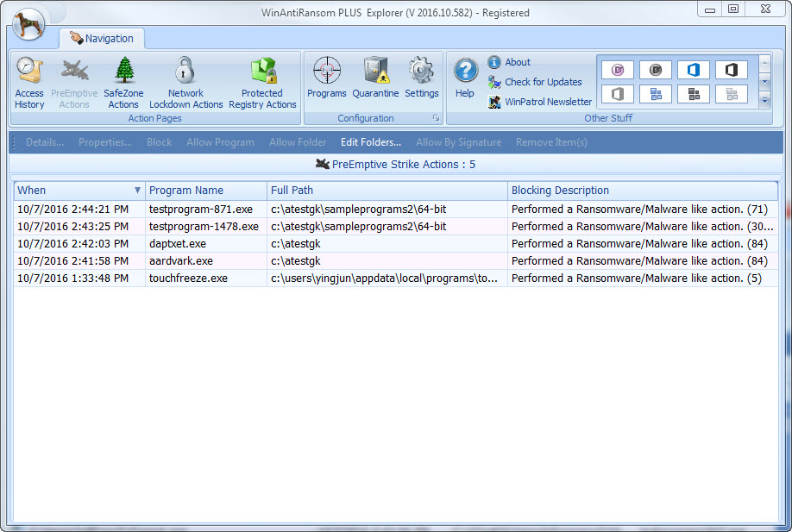The image size is (792, 532).
Task: Expand the full theme gallery
Action: pos(764,100)
